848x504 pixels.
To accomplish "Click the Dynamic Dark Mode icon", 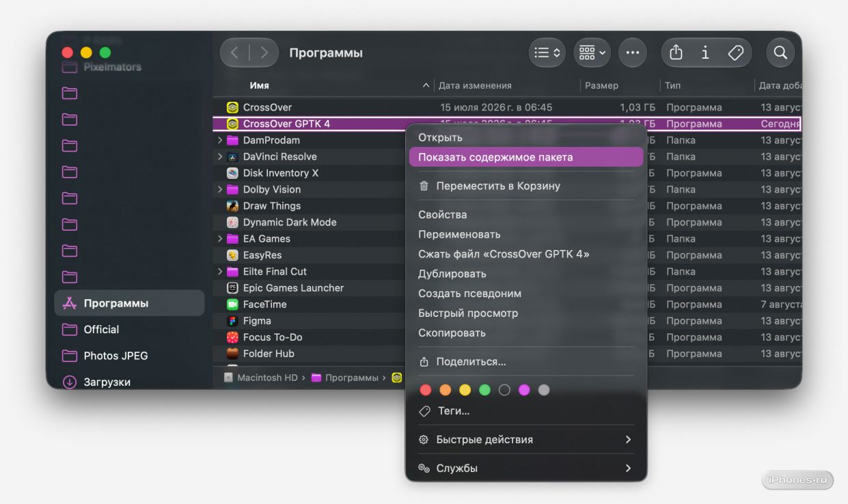I will 232,222.
